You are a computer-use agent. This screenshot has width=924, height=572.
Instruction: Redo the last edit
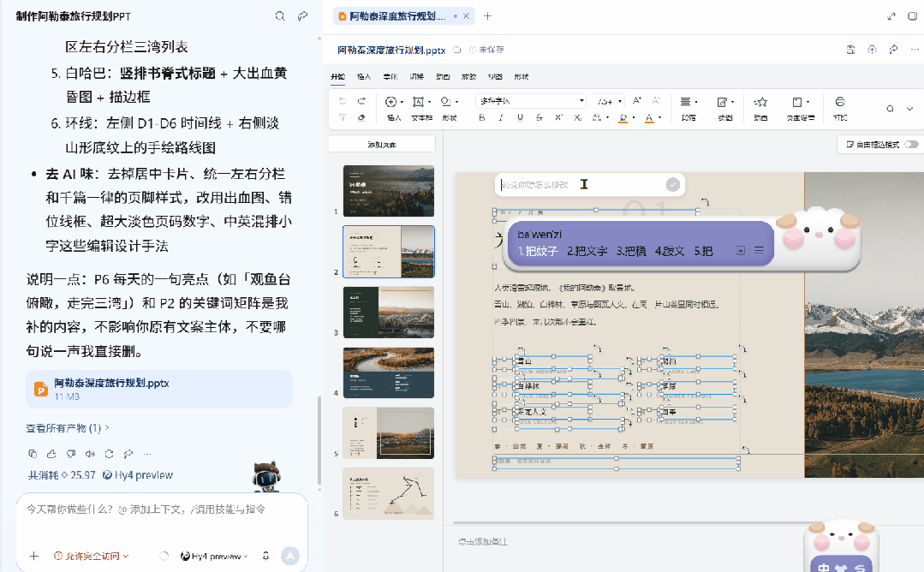pyautogui.click(x=362, y=101)
